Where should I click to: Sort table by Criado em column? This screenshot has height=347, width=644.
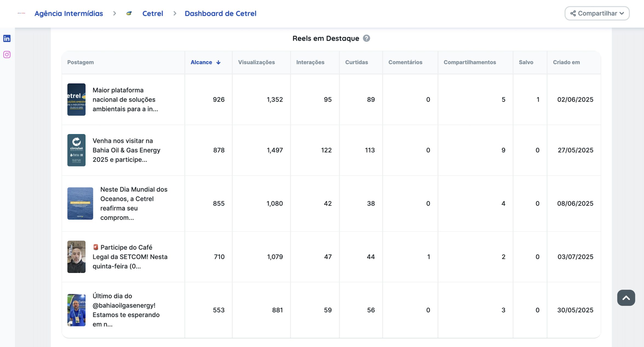tap(566, 62)
